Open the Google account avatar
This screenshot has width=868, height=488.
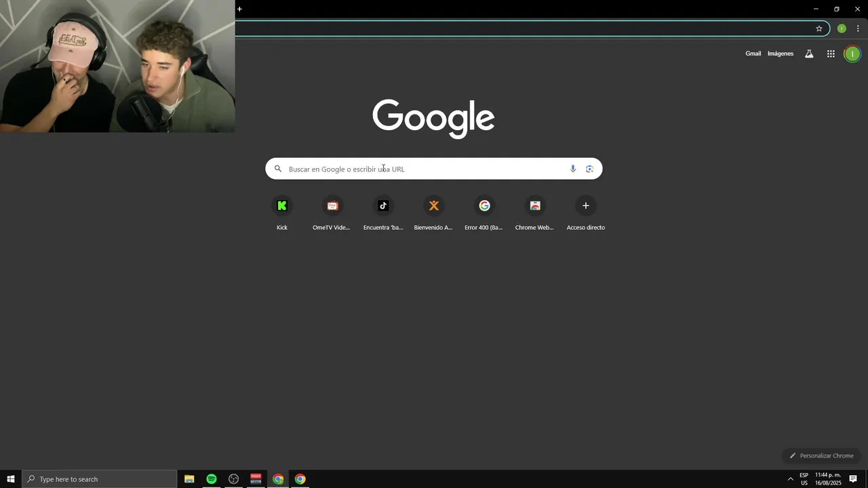[852, 54]
